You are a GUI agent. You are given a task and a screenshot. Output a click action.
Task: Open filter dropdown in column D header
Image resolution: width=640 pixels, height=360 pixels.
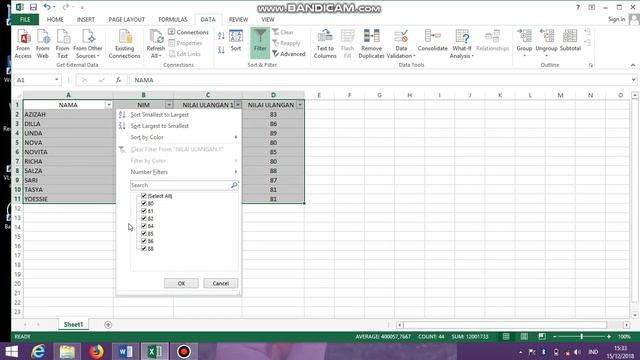click(x=300, y=105)
